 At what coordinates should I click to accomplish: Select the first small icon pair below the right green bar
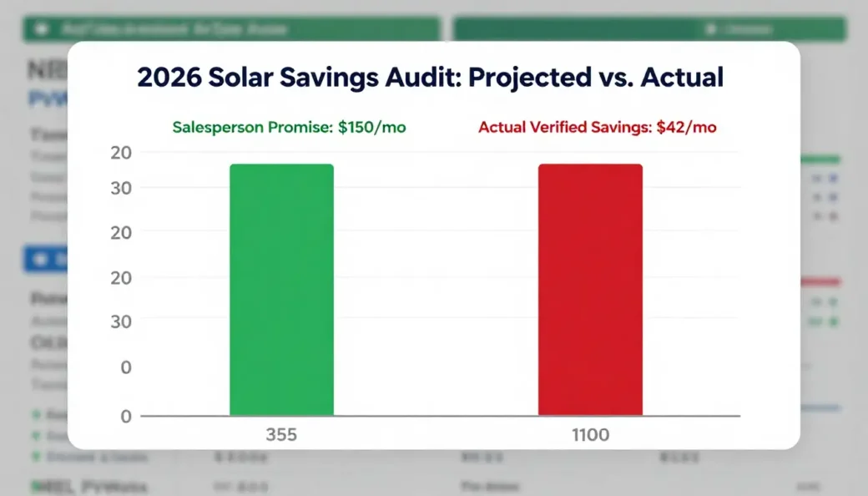(x=826, y=176)
